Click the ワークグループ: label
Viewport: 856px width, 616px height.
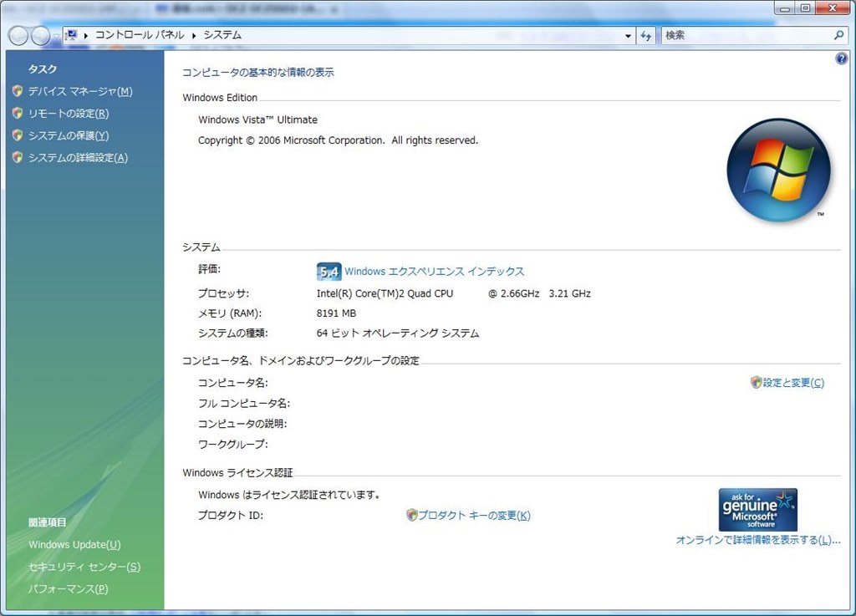pyautogui.click(x=233, y=444)
